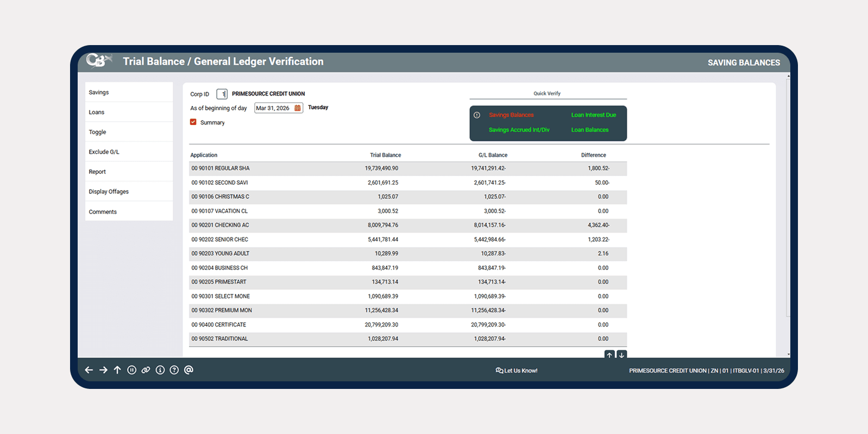The width and height of the screenshot is (868, 434).
Task: Click G/L balance value 8,014,157.16-
Action: [489, 225]
